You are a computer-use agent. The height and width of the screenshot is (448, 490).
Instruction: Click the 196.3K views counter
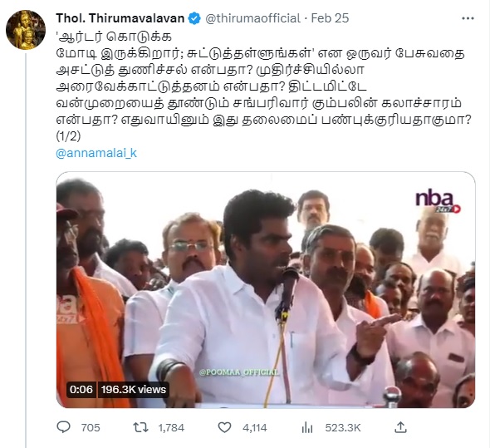coord(134,390)
